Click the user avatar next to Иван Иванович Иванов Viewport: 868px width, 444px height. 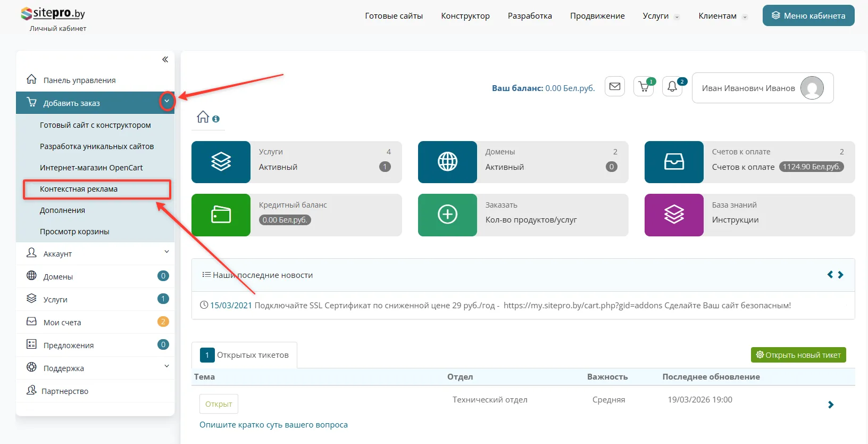[812, 88]
